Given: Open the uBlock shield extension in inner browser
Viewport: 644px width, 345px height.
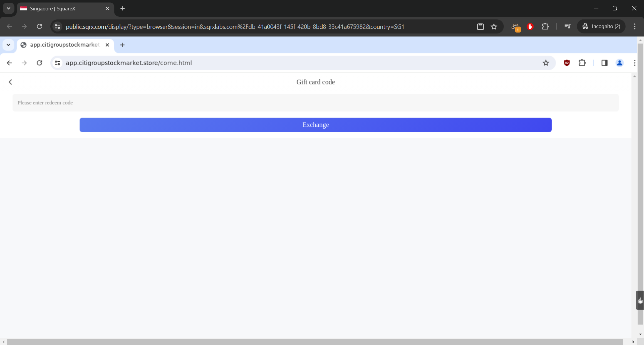Looking at the screenshot, I should pos(567,63).
